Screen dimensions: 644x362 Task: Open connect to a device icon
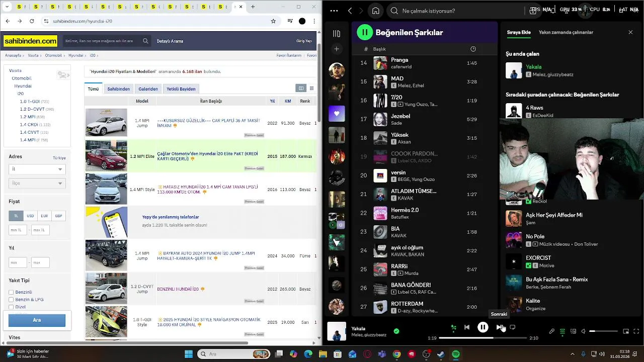pos(573,331)
